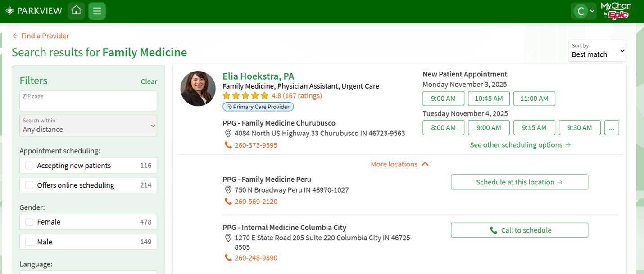
Task: Open Elia Hoekstra's profile photo
Action: 198,89
